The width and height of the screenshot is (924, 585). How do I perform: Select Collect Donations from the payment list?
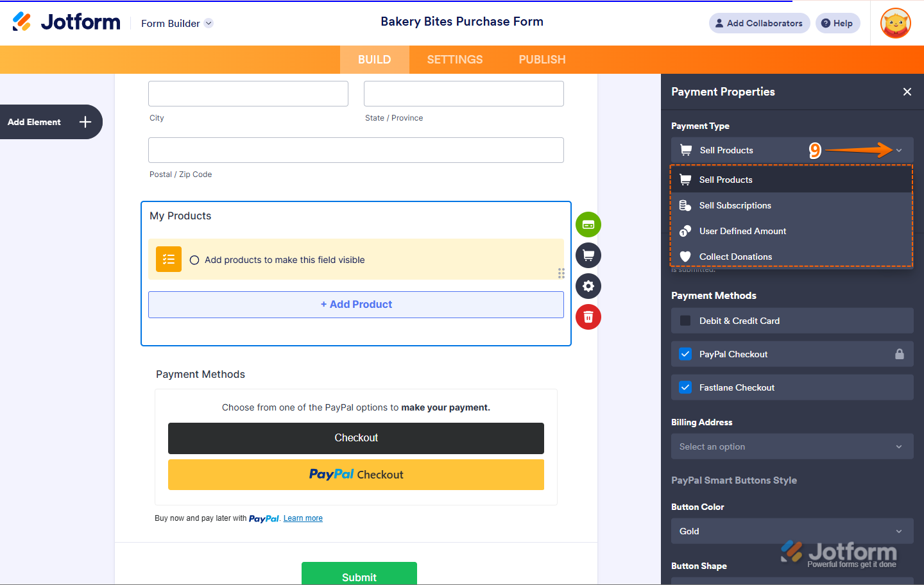pyautogui.click(x=734, y=257)
